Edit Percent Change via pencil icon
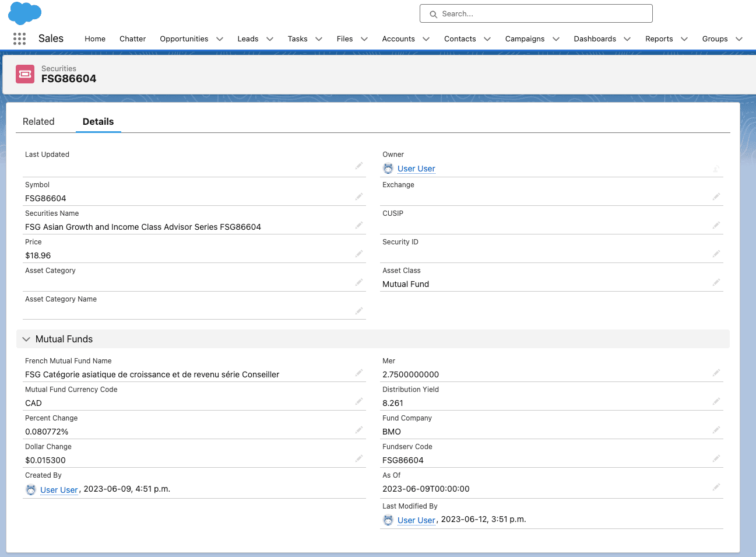This screenshot has height=557, width=756. point(359,430)
